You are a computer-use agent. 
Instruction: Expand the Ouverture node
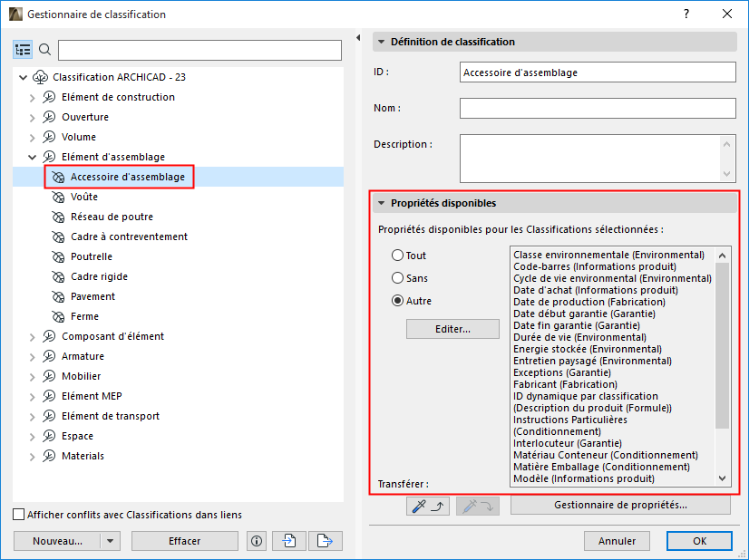(32, 118)
